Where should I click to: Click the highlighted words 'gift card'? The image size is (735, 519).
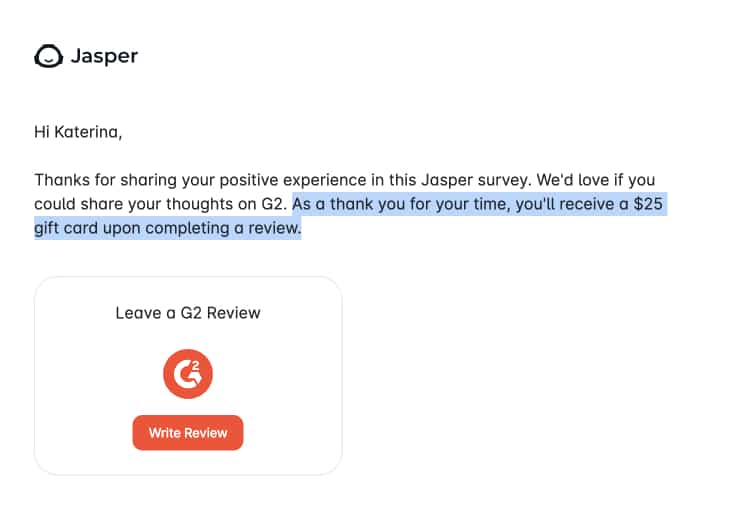pos(66,228)
